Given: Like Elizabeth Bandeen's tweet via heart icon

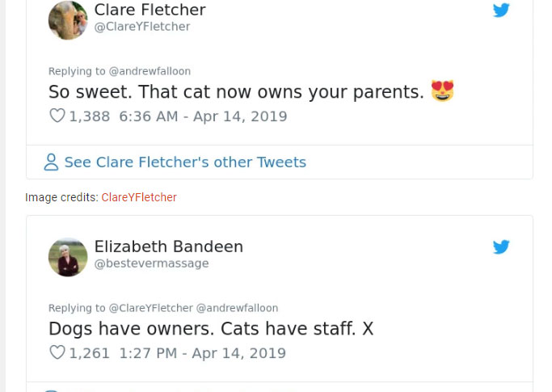Looking at the screenshot, I should point(57,353).
